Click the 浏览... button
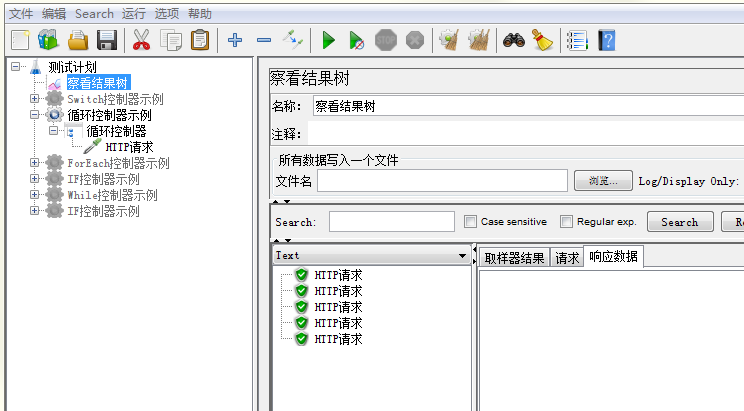Screen dimensions: 744x411 click(x=603, y=181)
